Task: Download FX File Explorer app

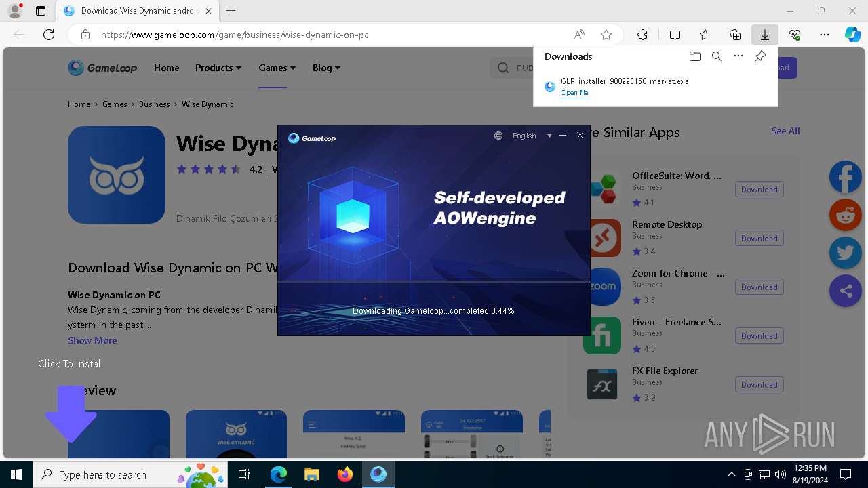Action: 759,385
